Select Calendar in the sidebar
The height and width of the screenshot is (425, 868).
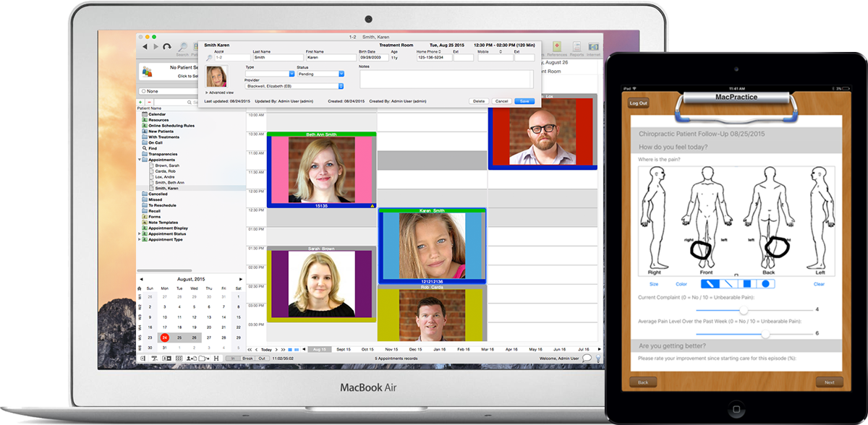(x=157, y=114)
